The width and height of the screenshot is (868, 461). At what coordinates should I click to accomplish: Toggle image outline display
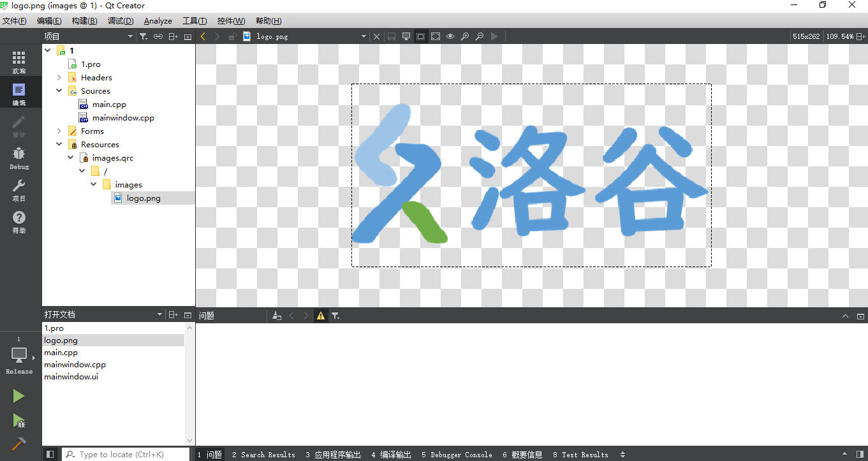[x=420, y=36]
